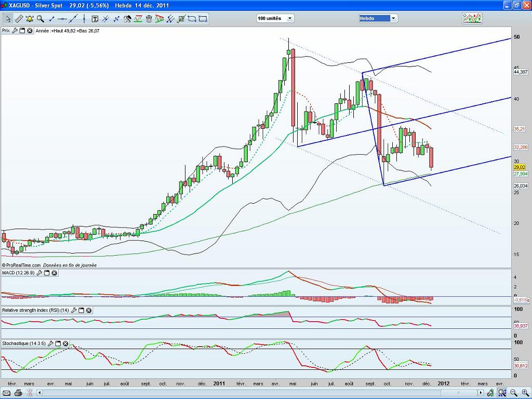Click the 30,612 stochastic value label
Image resolution: width=532 pixels, height=399 pixels.
(521, 366)
